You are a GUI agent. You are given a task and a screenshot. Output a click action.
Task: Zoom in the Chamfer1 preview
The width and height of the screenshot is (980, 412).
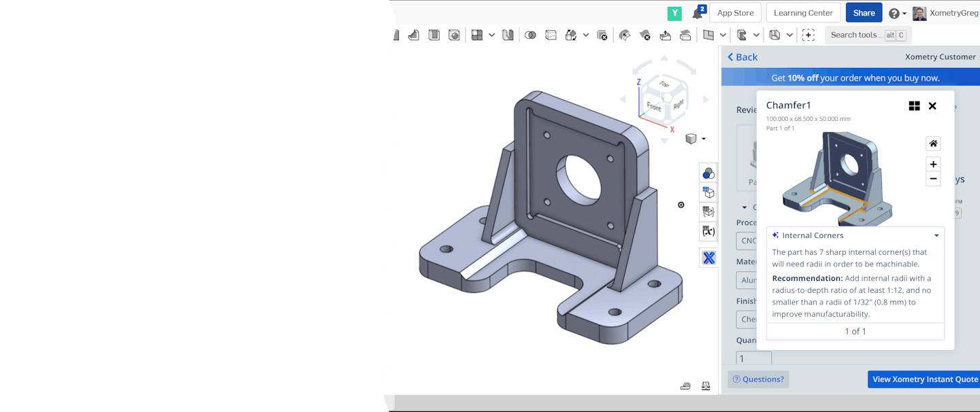point(933,164)
